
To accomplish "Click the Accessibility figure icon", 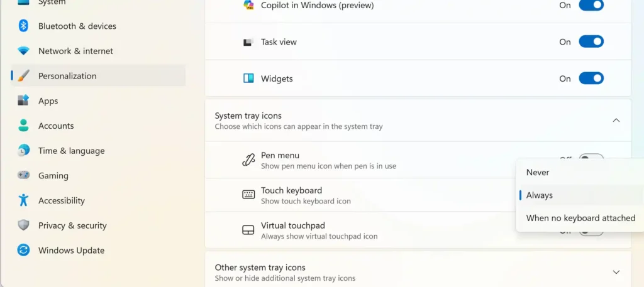I will 23,200.
